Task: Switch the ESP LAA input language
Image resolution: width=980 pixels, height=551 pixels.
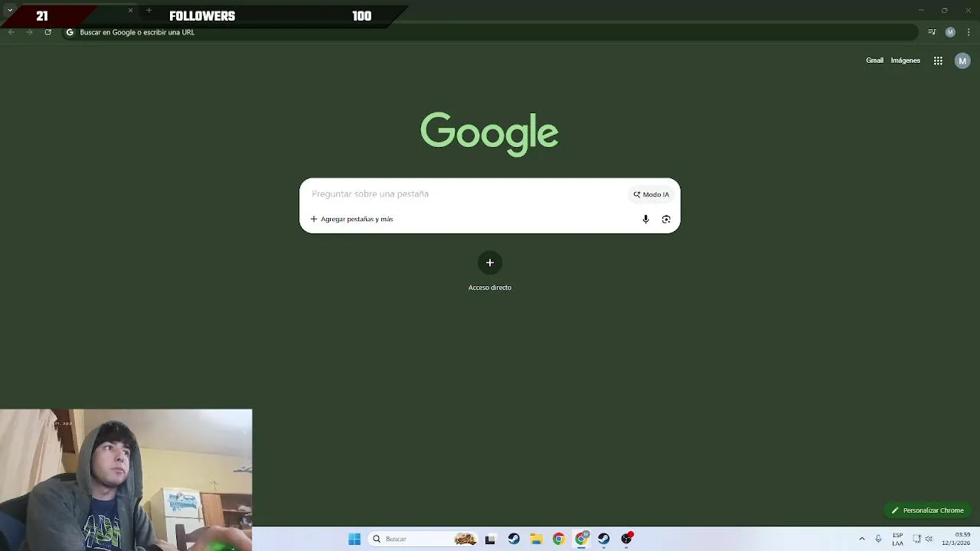Action: click(897, 539)
